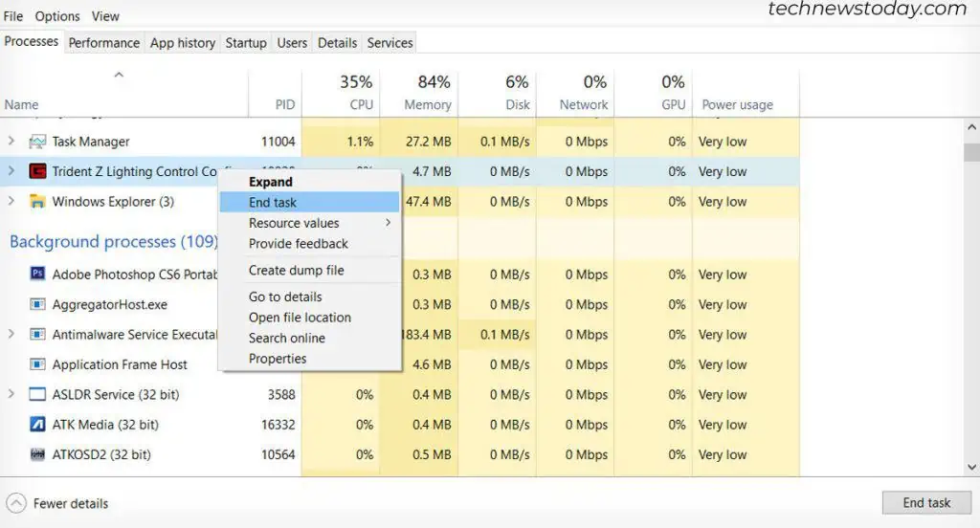Image resolution: width=980 pixels, height=528 pixels.
Task: Click the Fewer details circle arrow icon
Action: (16, 503)
